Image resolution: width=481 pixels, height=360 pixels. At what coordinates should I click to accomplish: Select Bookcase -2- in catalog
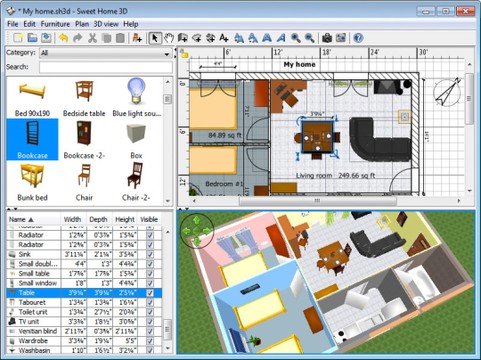pyautogui.click(x=84, y=140)
